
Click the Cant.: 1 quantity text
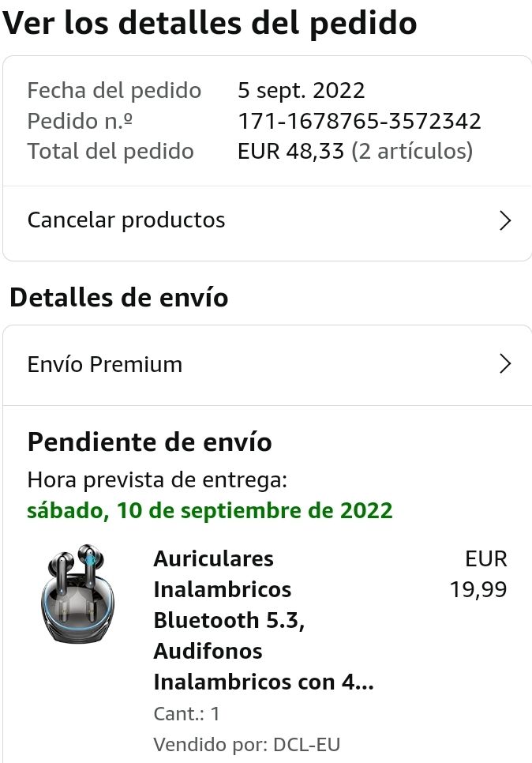pyautogui.click(x=187, y=714)
